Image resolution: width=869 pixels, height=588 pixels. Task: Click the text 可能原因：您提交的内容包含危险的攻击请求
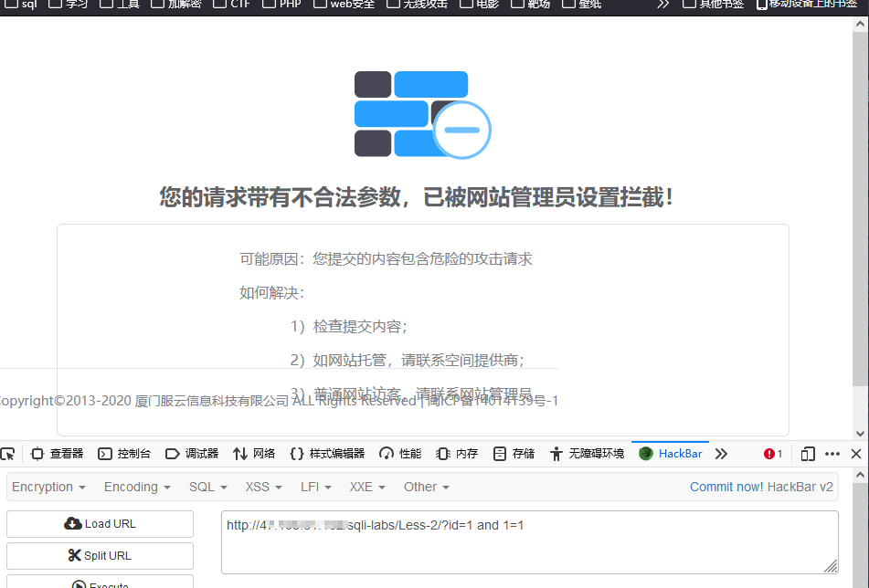coord(386,259)
